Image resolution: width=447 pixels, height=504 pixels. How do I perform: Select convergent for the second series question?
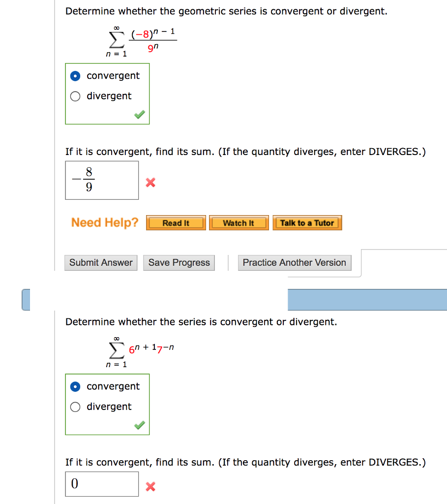click(x=75, y=386)
